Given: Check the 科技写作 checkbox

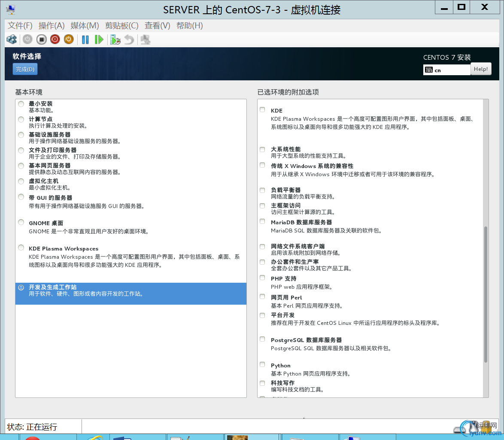Looking at the screenshot, I should (263, 383).
